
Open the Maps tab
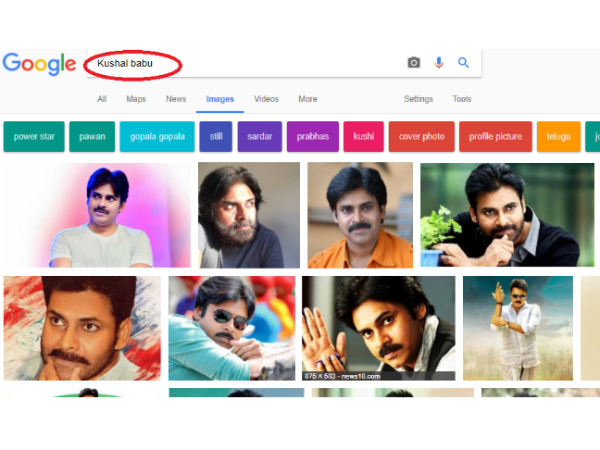point(136,99)
